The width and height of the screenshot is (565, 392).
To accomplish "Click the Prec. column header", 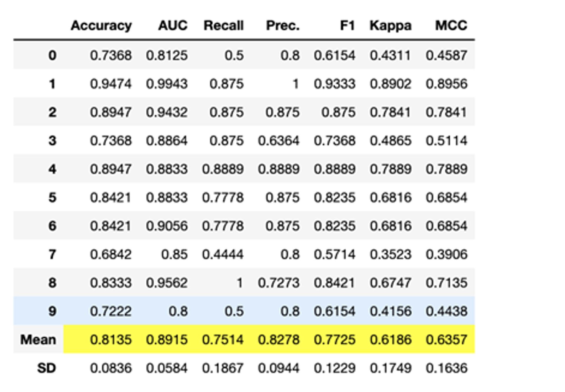I will click(282, 26).
